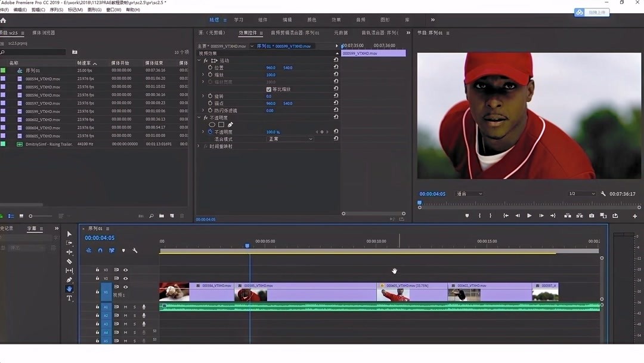The height and width of the screenshot is (363, 644).
Task: Reset the 位置 parameter with its reset arrow
Action: pos(337,67)
